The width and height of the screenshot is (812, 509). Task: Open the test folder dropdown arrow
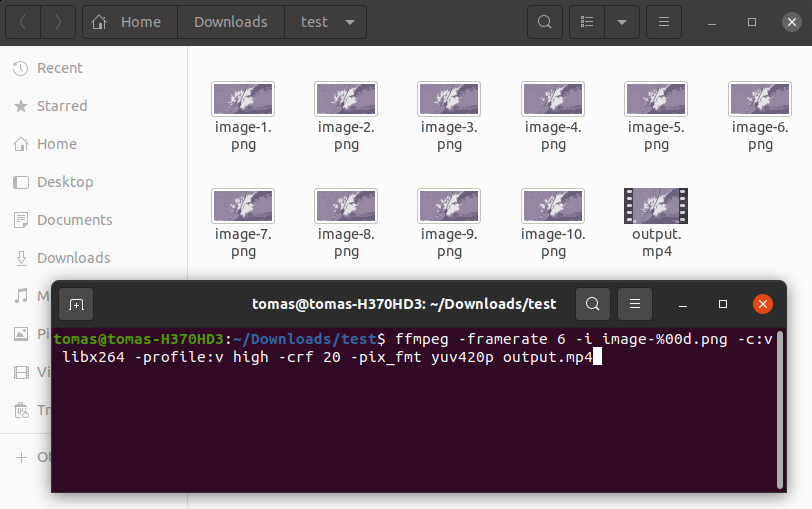pyautogui.click(x=350, y=22)
